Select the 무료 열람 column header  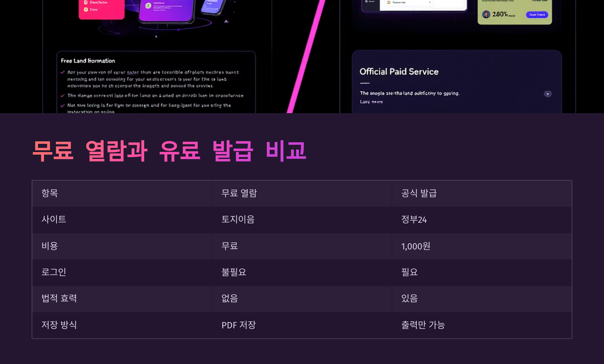coord(239,193)
